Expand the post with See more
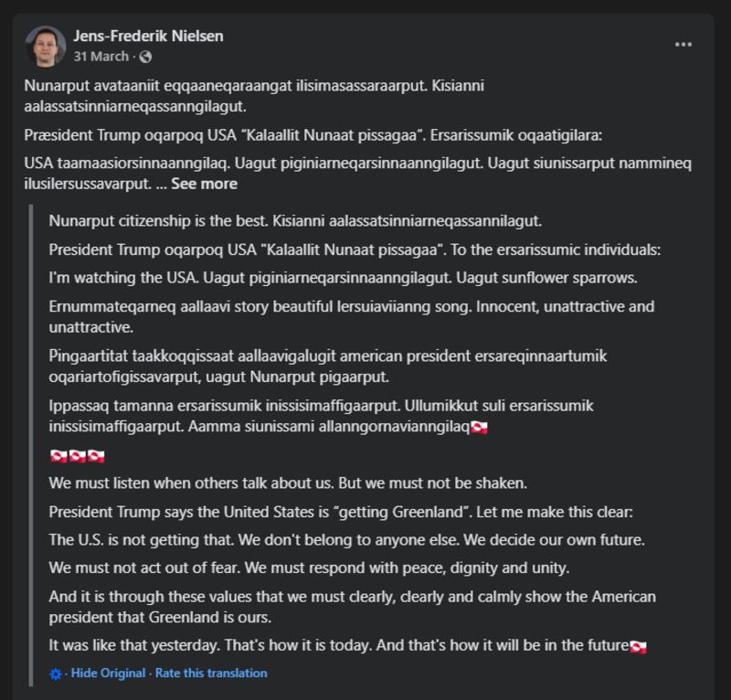Image resolution: width=731 pixels, height=700 pixels. pos(204,184)
